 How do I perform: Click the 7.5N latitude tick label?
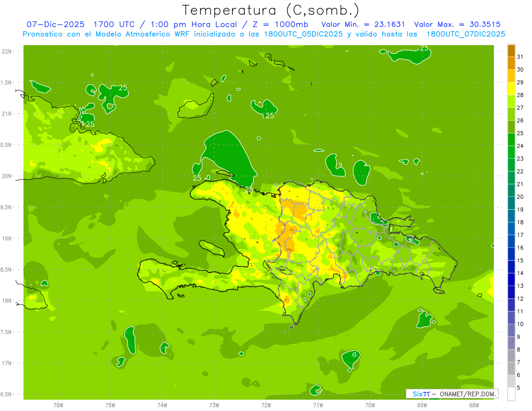[6, 332]
